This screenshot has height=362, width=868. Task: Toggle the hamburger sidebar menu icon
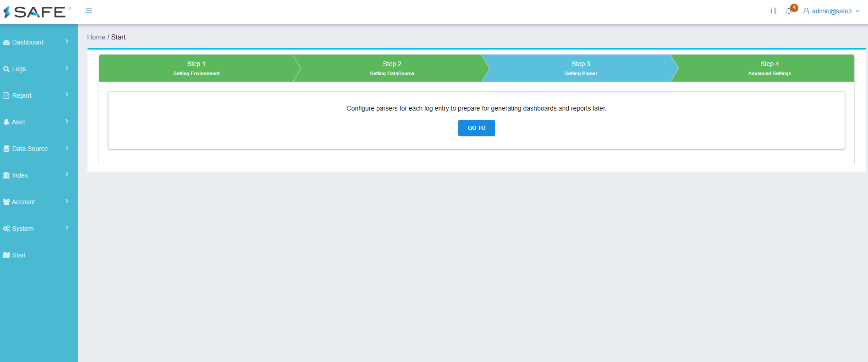point(89,11)
